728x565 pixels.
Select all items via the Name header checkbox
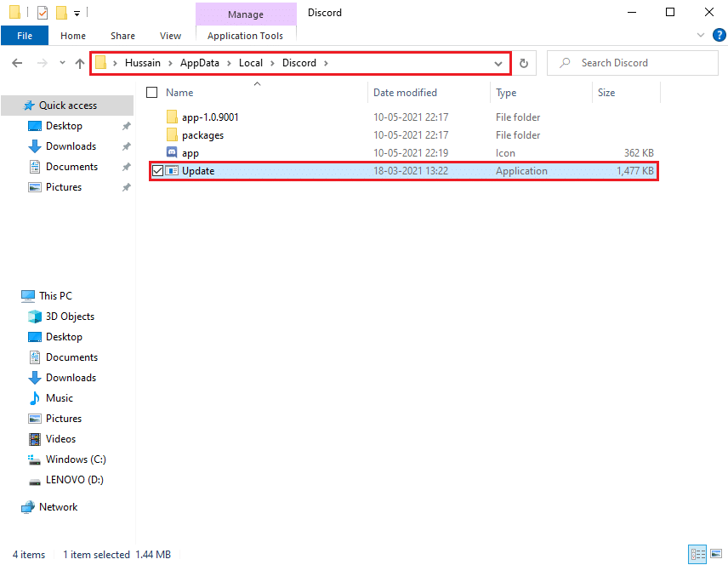tap(151, 92)
